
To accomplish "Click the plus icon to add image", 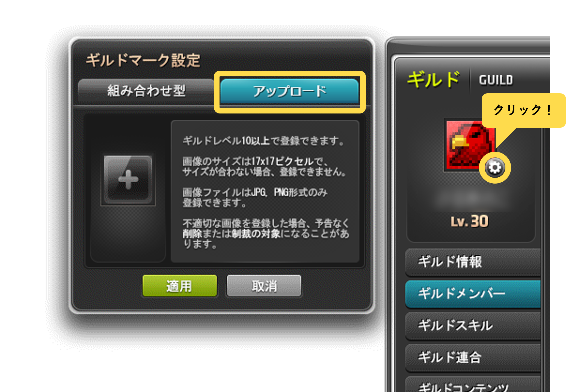I will click(128, 180).
